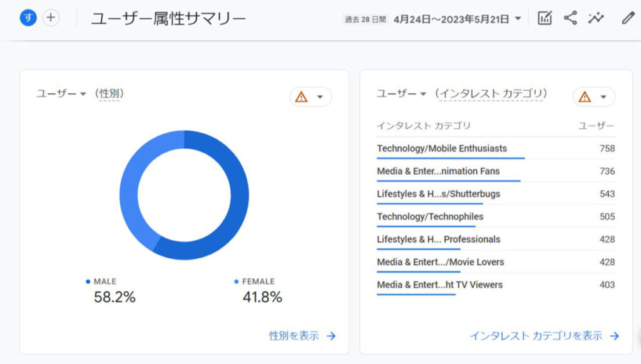
Task: Click the share report icon
Action: point(570,18)
